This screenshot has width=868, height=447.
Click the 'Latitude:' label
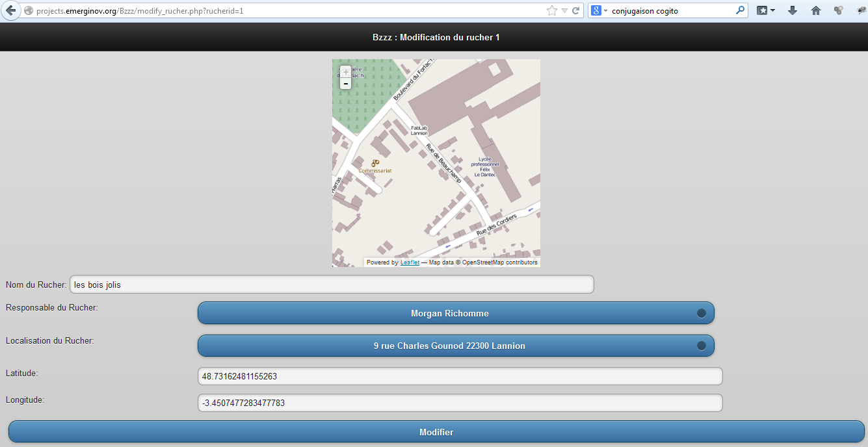pyautogui.click(x=22, y=373)
